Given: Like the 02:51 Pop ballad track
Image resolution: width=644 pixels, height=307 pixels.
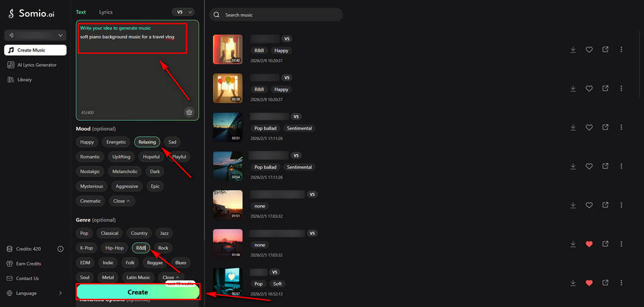Looking at the screenshot, I should click(589, 128).
